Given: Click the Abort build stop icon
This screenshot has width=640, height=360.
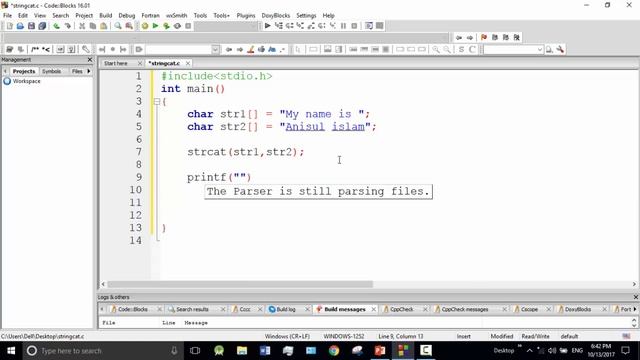Looking at the screenshot, I should coord(188,26).
